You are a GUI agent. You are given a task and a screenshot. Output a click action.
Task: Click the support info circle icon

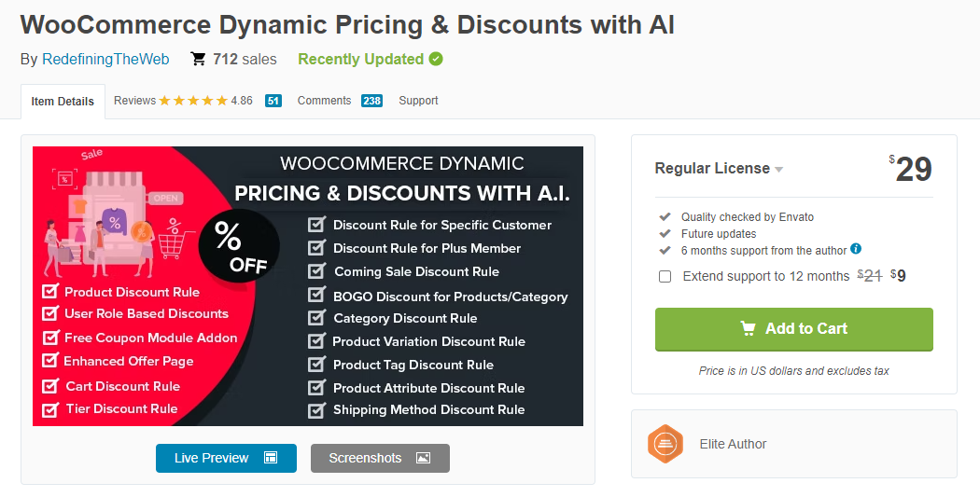pyautogui.click(x=856, y=249)
